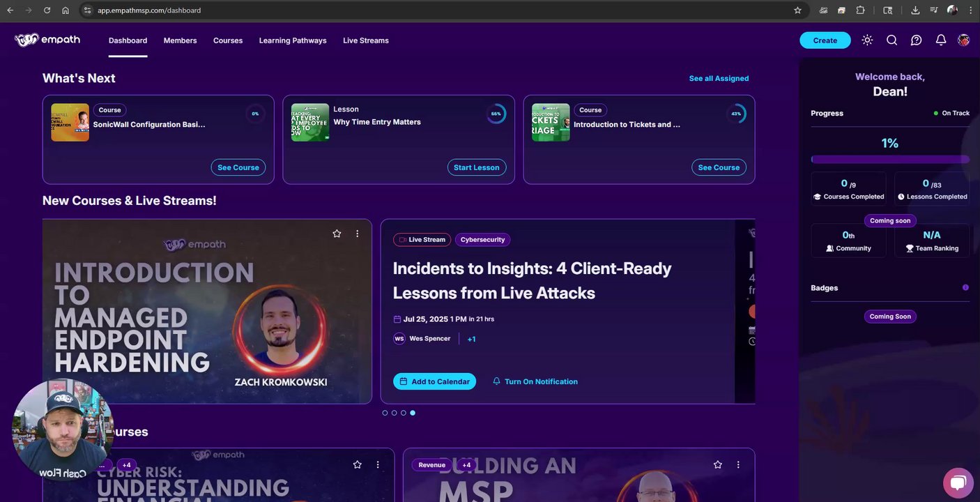The width and height of the screenshot is (980, 502).
Task: Open browser downloads
Action: pyautogui.click(x=915, y=10)
